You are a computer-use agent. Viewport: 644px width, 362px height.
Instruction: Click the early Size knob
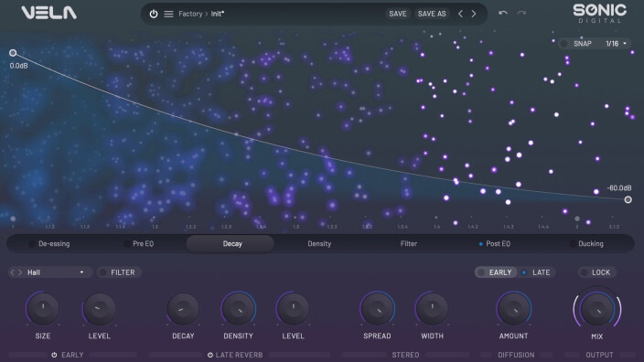click(x=43, y=308)
